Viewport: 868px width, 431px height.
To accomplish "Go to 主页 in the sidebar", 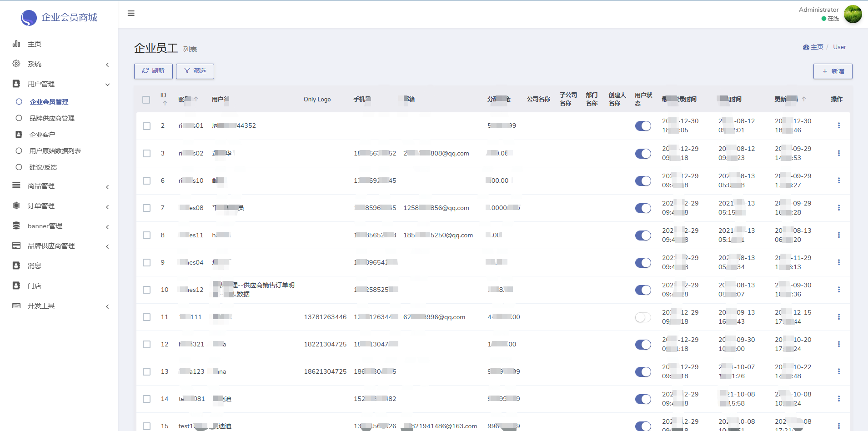I will click(x=35, y=44).
